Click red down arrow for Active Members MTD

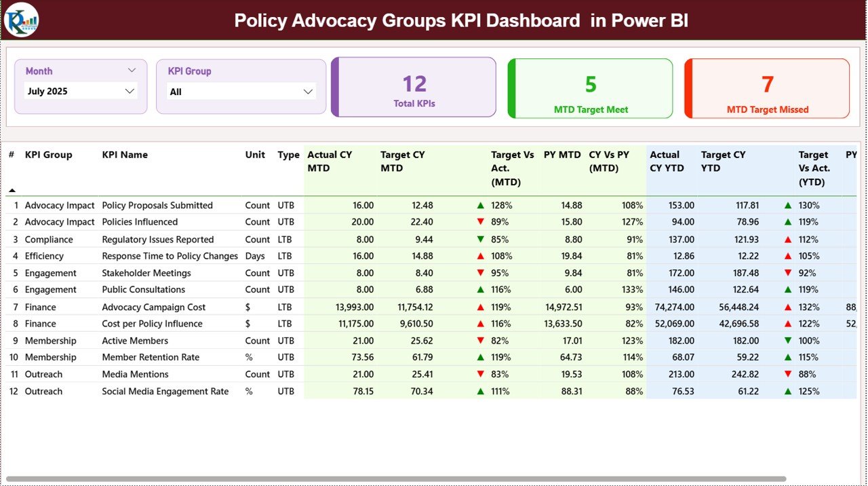tap(481, 341)
